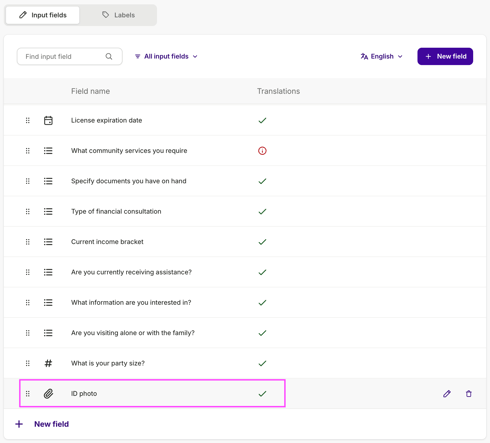Click the hash number icon for party size
Image resolution: width=490 pixels, height=443 pixels.
48,363
